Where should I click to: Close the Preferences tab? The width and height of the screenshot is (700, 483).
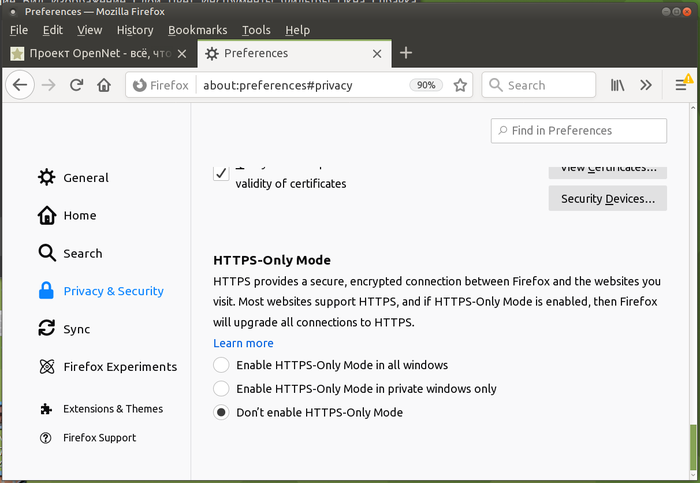click(x=376, y=53)
